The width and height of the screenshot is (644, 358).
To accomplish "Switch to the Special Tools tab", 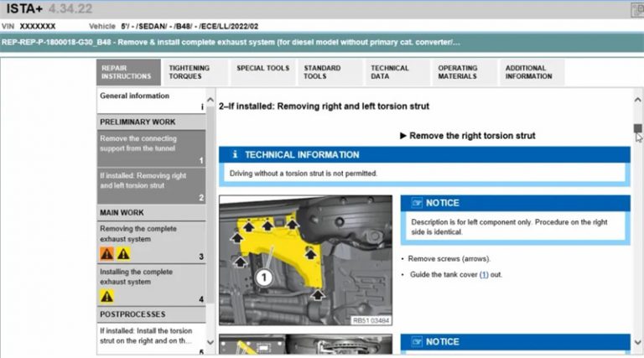I will coord(262,69).
